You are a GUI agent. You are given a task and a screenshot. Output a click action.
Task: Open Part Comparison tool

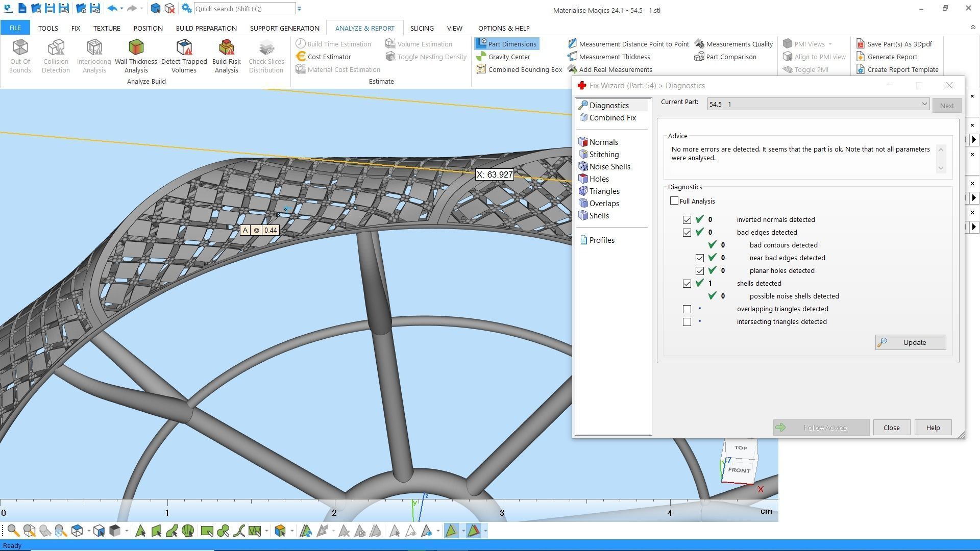[x=730, y=57]
